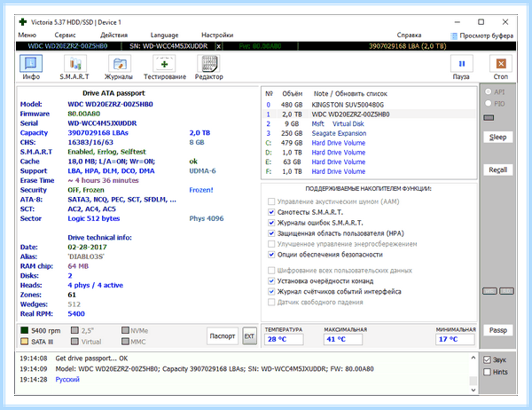Image resolution: width=532 pixels, height=410 pixels.
Task: Click the Sleep button
Action: (x=497, y=138)
